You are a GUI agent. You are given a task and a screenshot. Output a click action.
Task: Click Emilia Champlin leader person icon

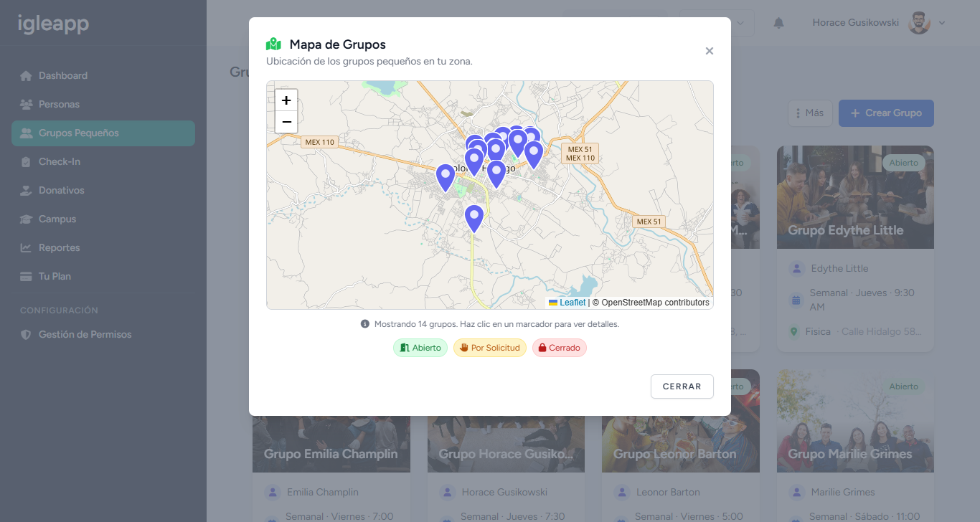pos(273,493)
